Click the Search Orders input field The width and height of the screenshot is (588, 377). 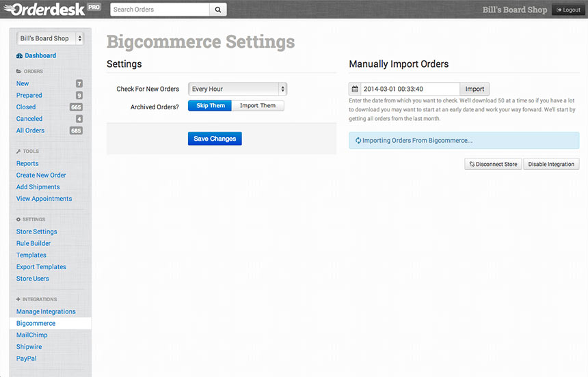coord(160,10)
